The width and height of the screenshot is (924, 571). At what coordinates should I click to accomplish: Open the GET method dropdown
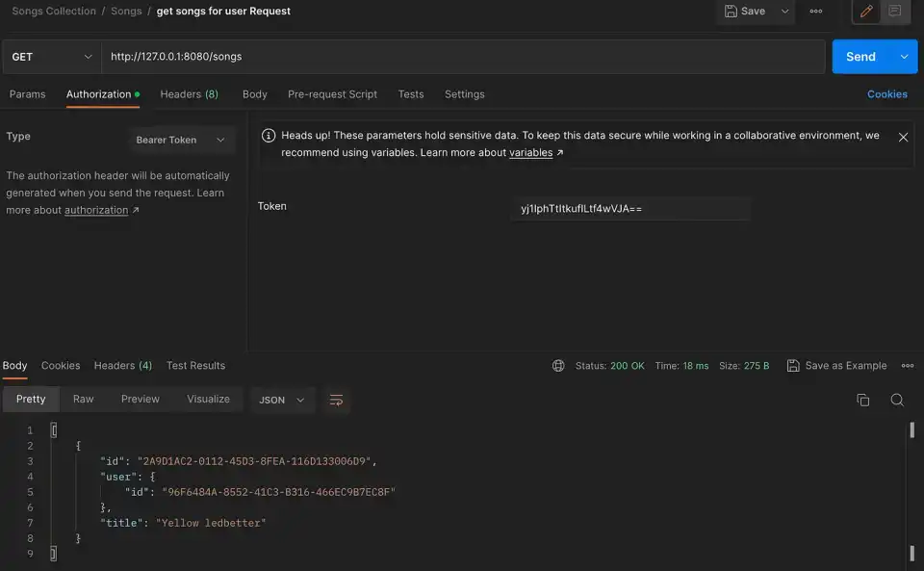(52, 57)
